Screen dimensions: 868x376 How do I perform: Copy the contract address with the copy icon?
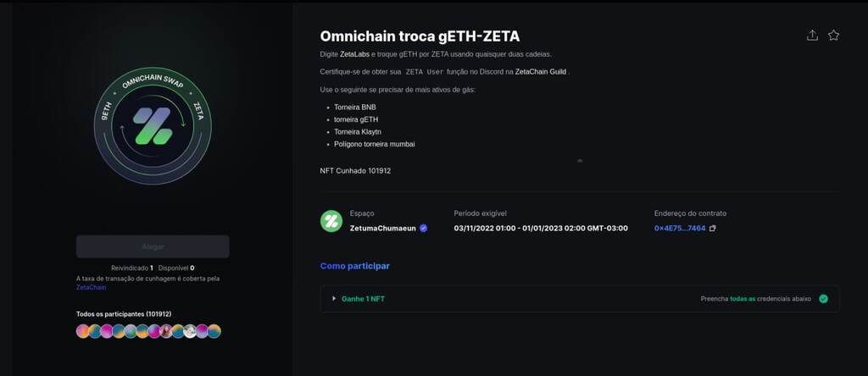pos(713,229)
